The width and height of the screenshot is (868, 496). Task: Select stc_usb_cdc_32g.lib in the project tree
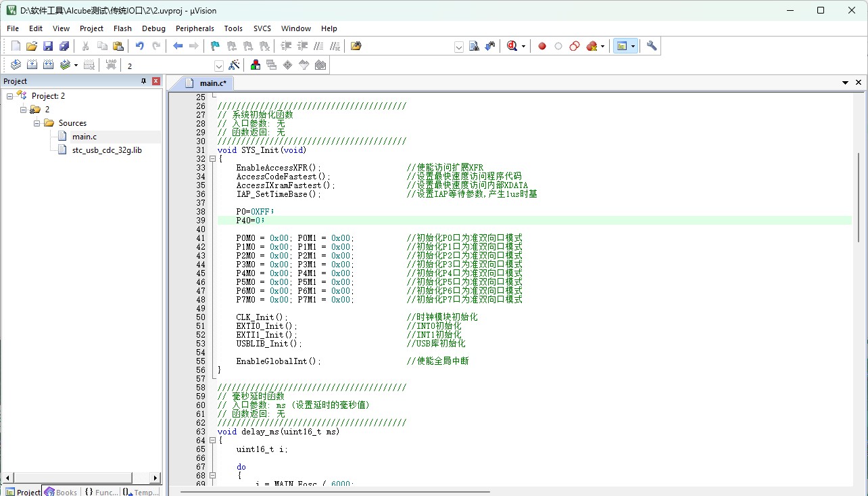coord(107,150)
